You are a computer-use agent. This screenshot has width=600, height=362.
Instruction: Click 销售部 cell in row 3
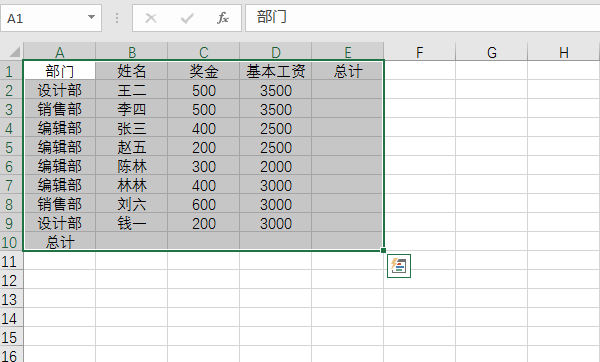[59, 109]
